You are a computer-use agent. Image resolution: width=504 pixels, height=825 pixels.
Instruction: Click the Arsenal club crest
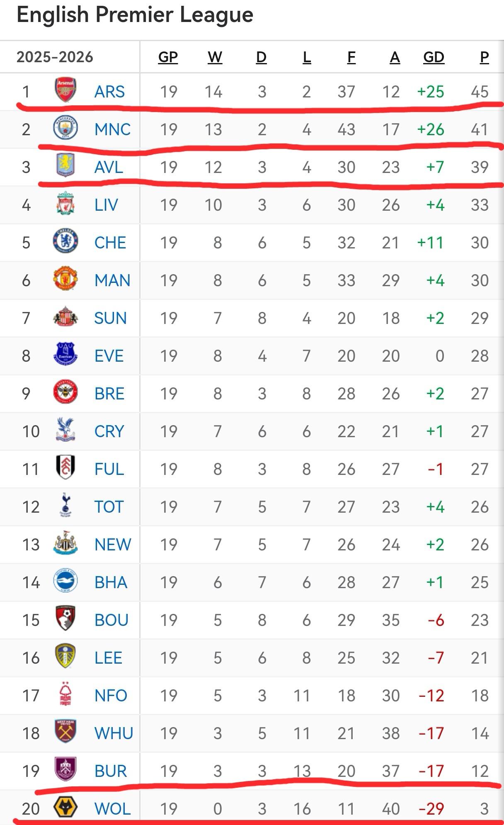pos(65,90)
